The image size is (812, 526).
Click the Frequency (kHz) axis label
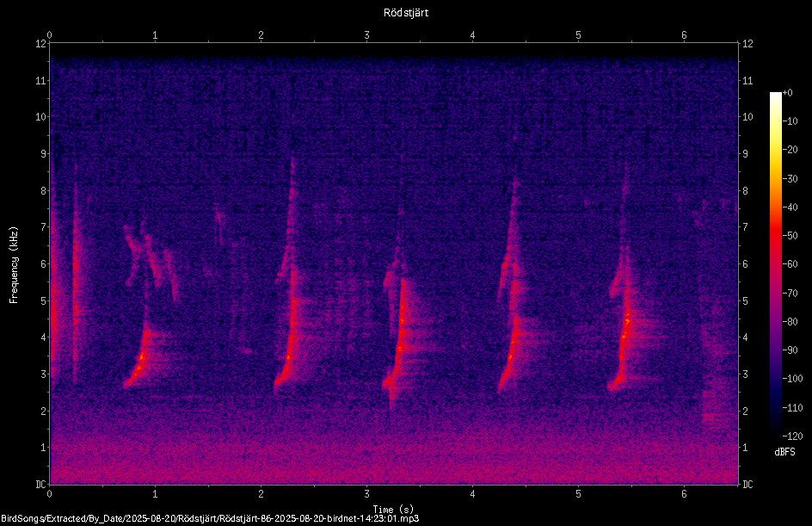point(14,265)
